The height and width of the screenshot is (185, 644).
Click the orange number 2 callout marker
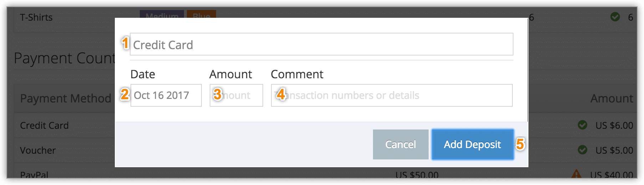pos(124,94)
